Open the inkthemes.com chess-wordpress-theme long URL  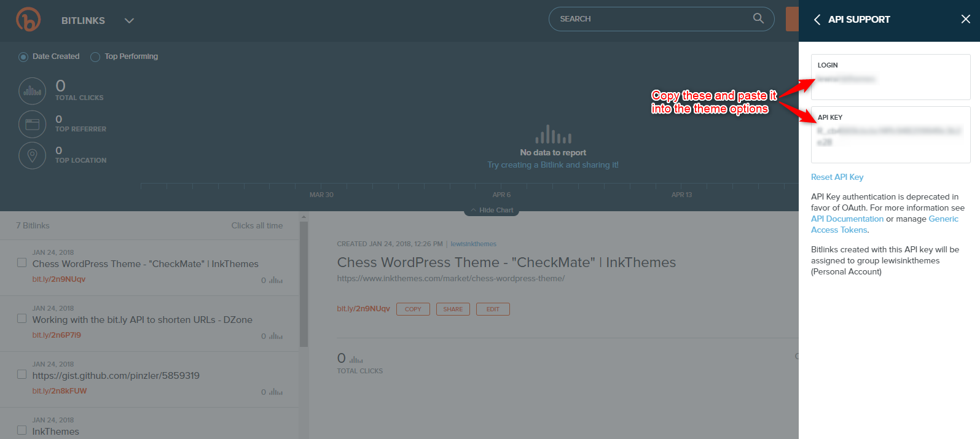tap(451, 278)
